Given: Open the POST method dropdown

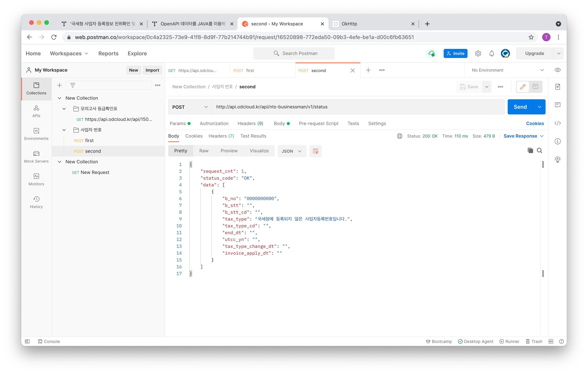Looking at the screenshot, I should 190,107.
